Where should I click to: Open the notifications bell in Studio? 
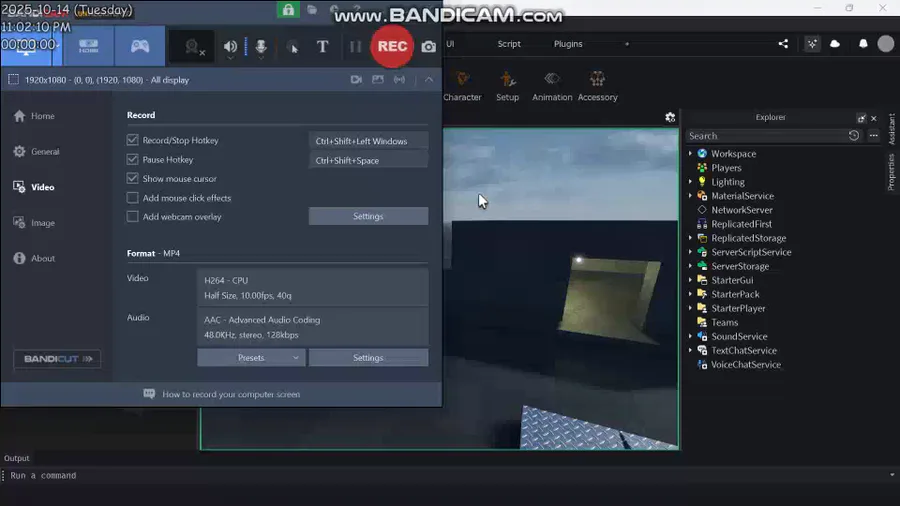tap(863, 44)
